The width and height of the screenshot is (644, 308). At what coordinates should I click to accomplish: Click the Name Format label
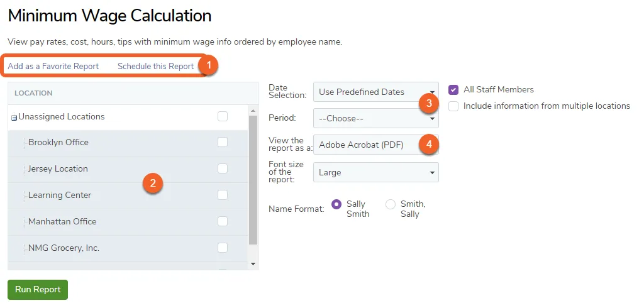[297, 209]
